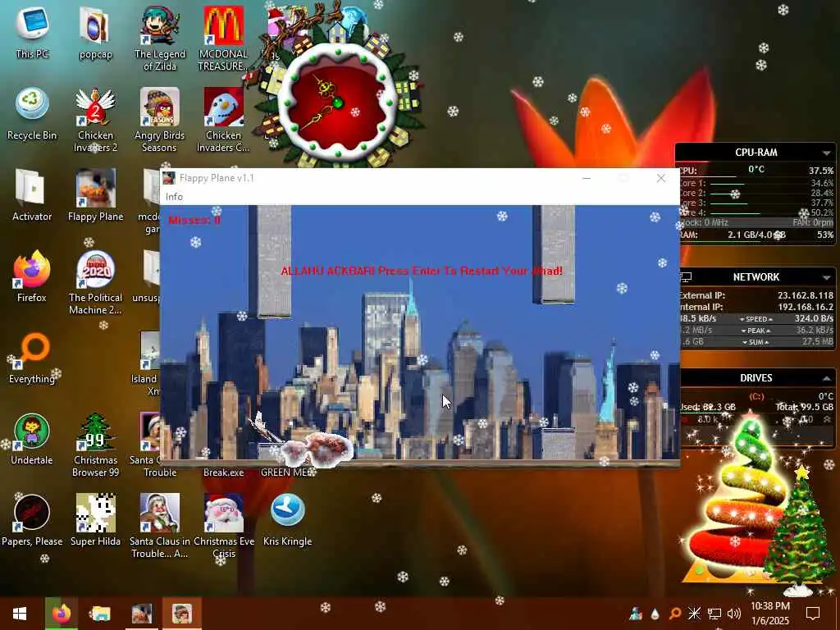This screenshot has height=630, width=840.
Task: Click the (C:) drive label in DRIVES
Action: [x=756, y=396]
